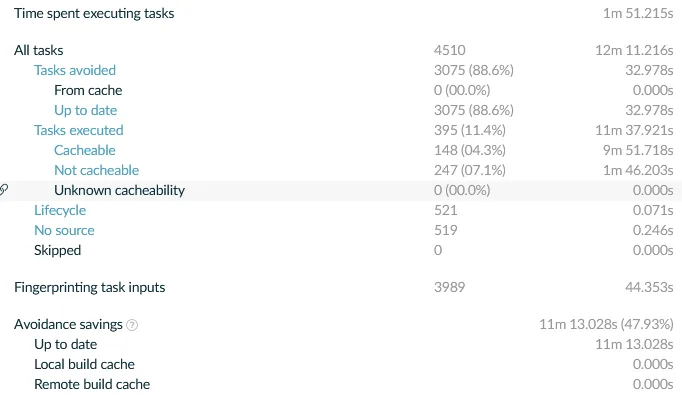Open the Lifecycle tasks link

(x=60, y=210)
